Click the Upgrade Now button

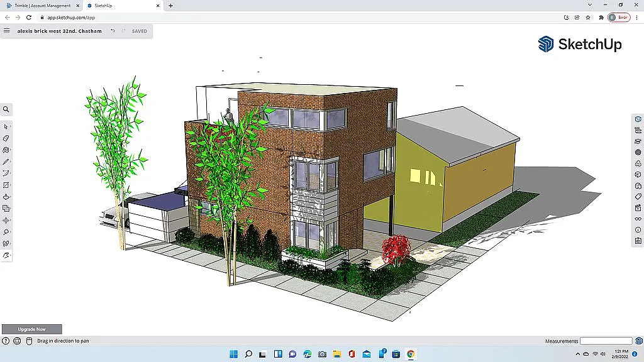click(x=31, y=329)
